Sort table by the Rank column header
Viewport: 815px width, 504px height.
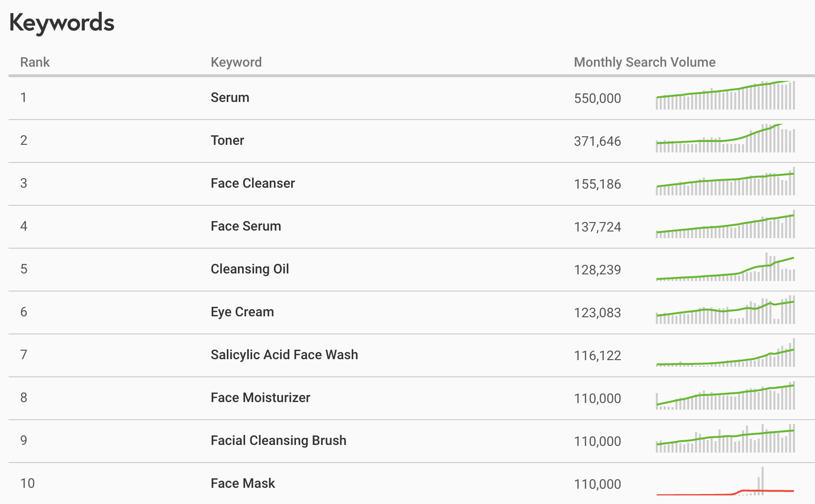[x=35, y=62]
